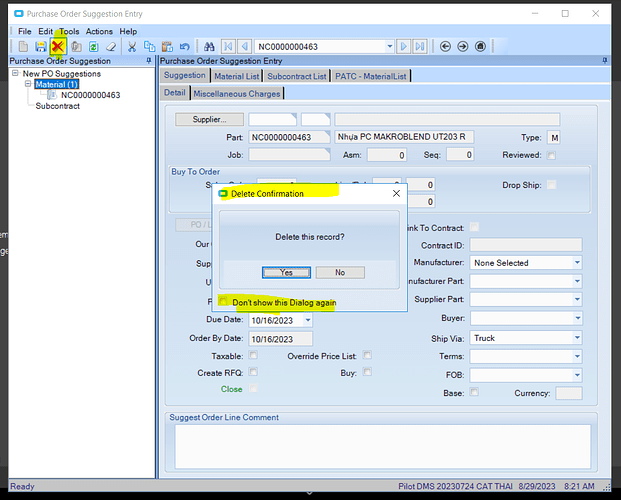The width and height of the screenshot is (621, 500).
Task: Click the green Refresh toolbar icon
Action: pos(94,47)
